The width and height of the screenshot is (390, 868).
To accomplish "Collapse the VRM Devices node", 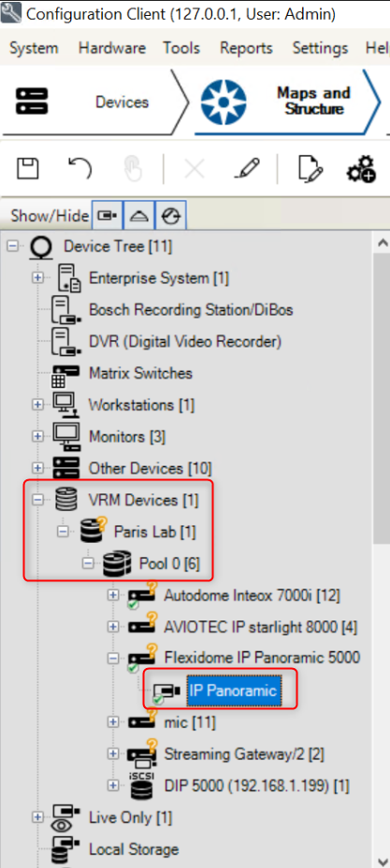I will pos(37,500).
